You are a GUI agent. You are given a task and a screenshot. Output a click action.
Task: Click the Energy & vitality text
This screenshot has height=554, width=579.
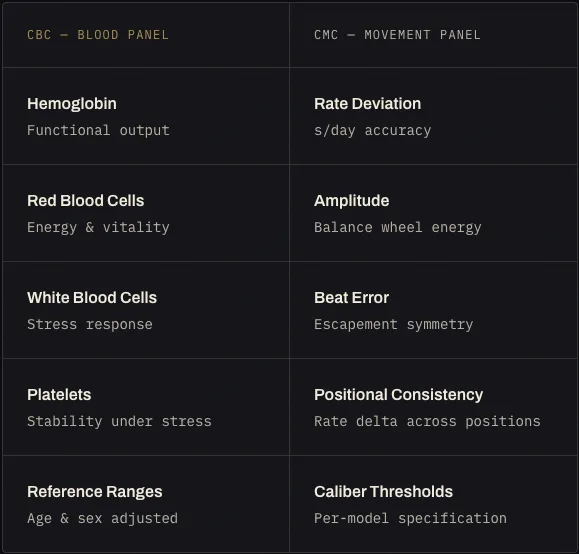98,228
